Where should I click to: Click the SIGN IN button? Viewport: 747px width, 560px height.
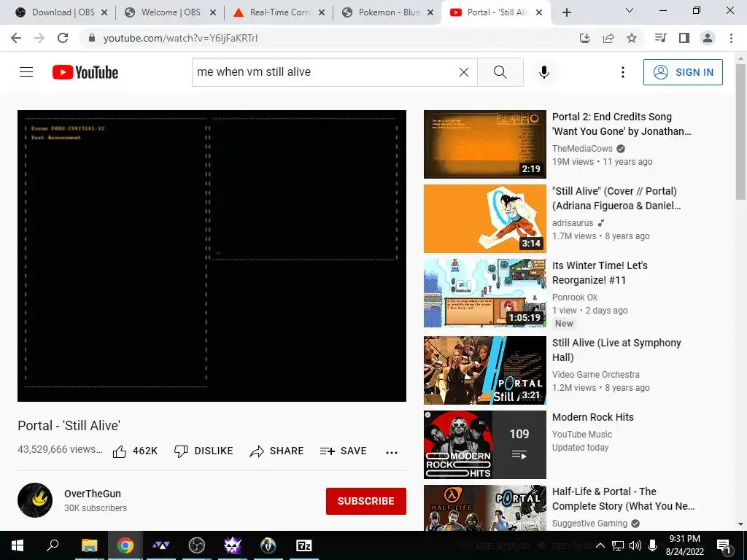tap(683, 72)
